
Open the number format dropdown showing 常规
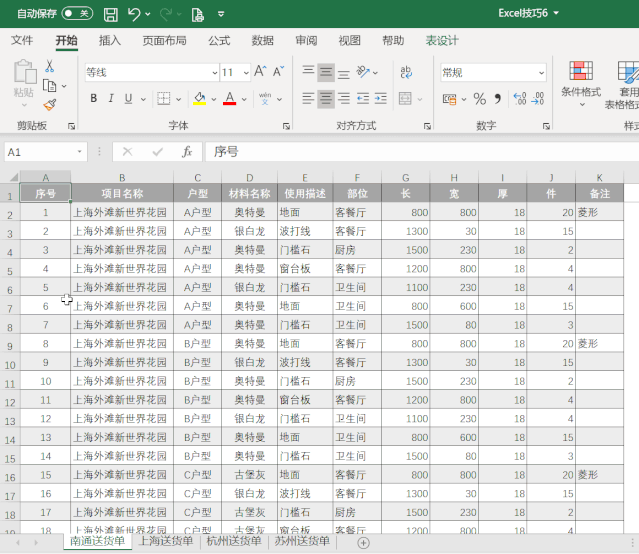click(541, 73)
